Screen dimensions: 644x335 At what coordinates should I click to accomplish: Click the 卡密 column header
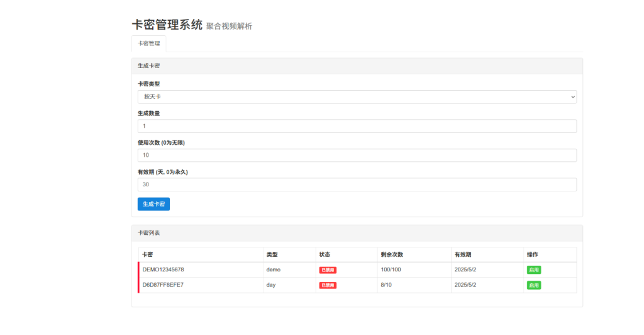(x=148, y=254)
